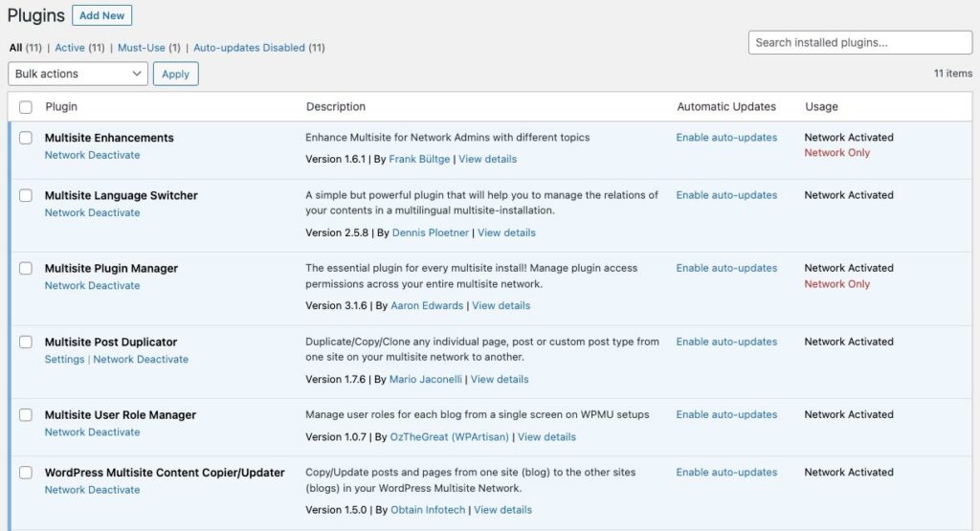980x531 pixels.
Task: Tick the Multisite Enhancements checkbox
Action: point(26,138)
